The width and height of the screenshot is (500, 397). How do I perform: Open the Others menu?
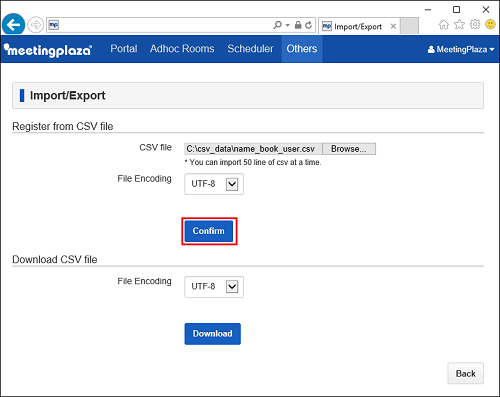click(302, 49)
